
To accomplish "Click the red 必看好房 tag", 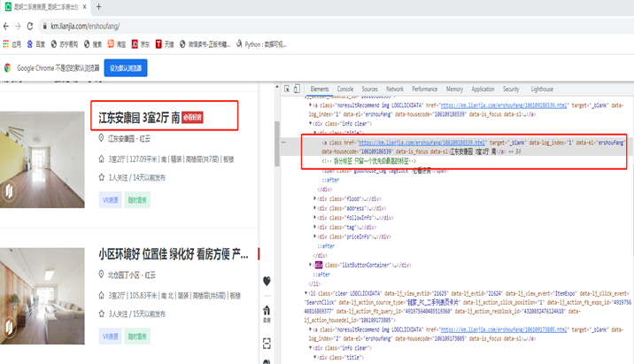I will 192,118.
